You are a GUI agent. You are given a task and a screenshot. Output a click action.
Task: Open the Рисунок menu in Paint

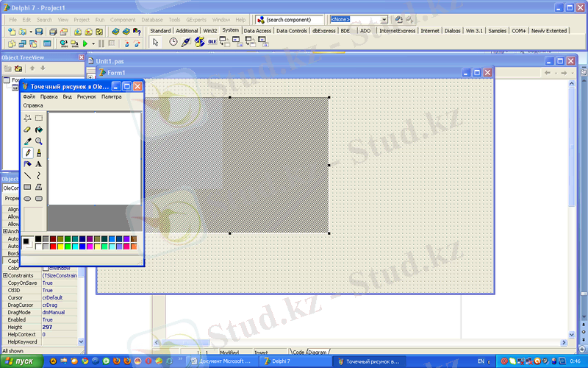coord(87,96)
